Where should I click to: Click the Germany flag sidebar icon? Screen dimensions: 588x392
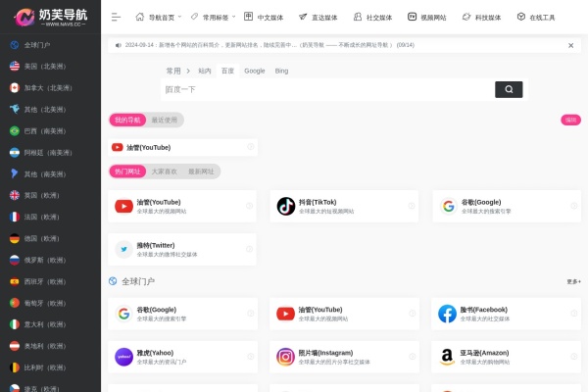[x=15, y=238]
